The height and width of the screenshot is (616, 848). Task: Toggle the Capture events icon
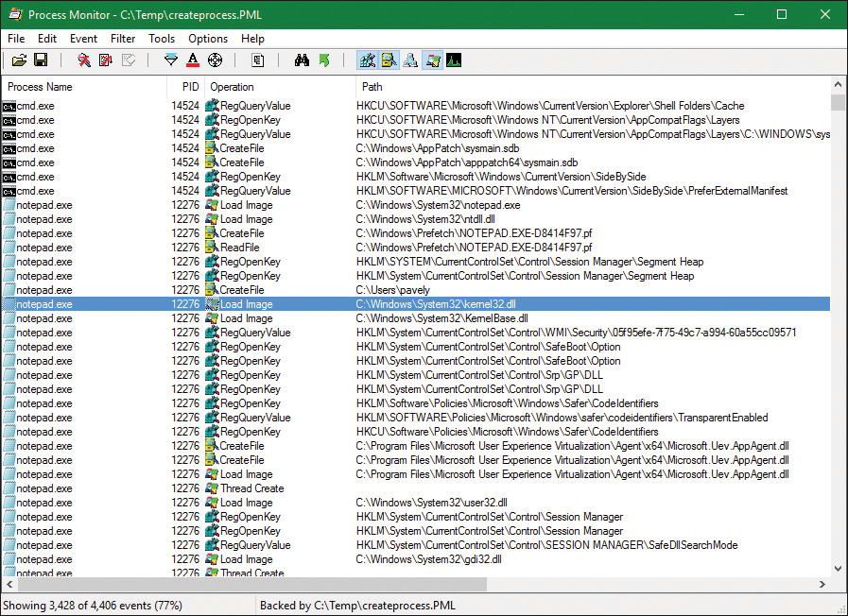point(84,60)
